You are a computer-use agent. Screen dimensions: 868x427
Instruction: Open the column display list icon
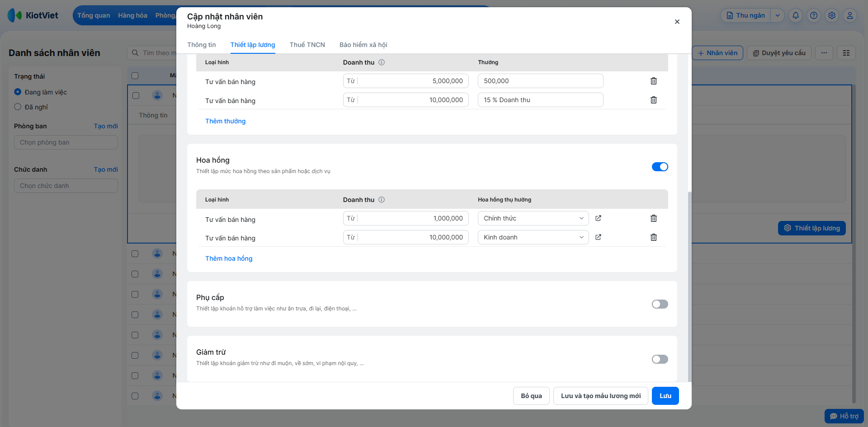[846, 53]
